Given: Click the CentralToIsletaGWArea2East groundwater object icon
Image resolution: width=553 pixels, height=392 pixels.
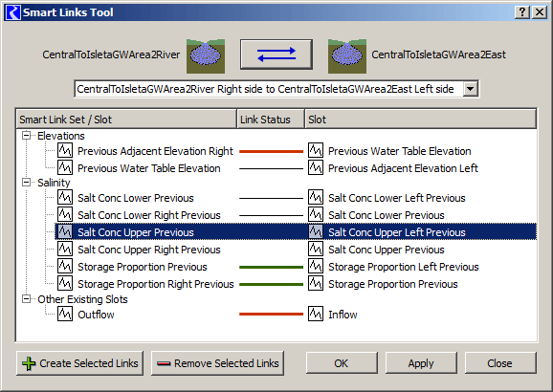Looking at the screenshot, I should click(x=347, y=56).
